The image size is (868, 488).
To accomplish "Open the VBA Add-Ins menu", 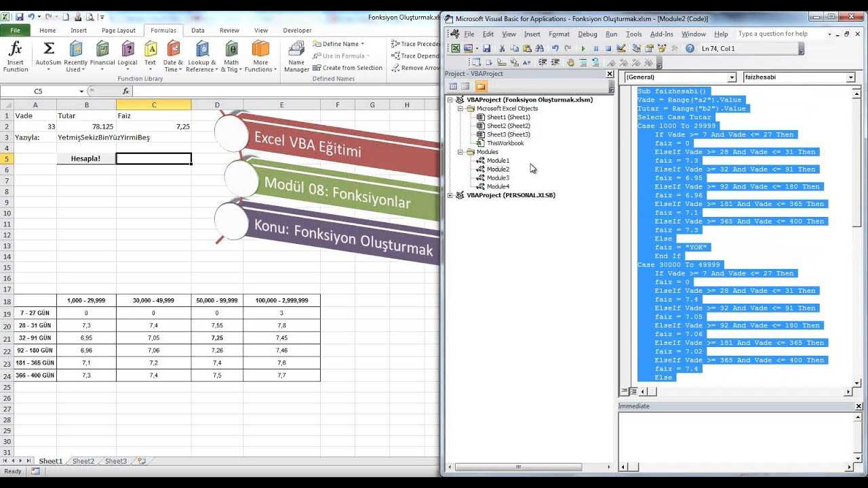I will pyautogui.click(x=661, y=34).
